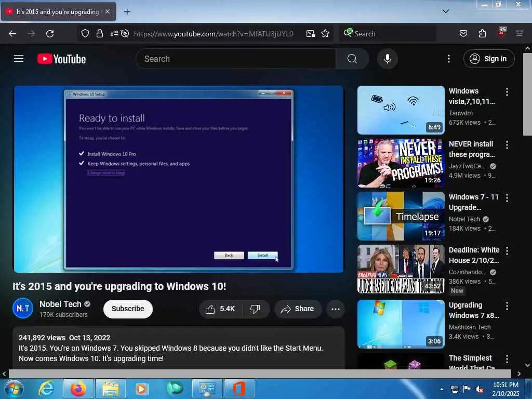The image size is (532, 399).
Task: Click the muted volume tray icon
Action: point(480,389)
